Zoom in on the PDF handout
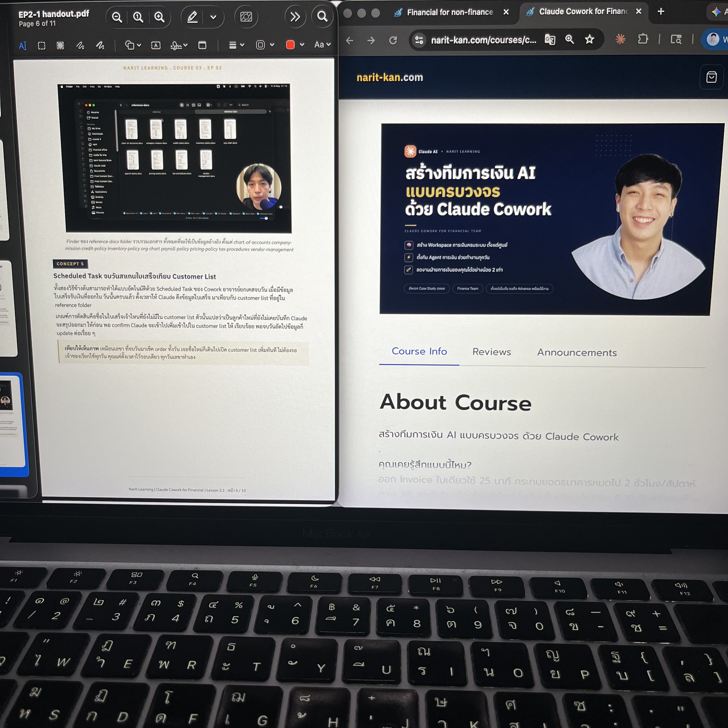The width and height of the screenshot is (728, 728). [159, 17]
